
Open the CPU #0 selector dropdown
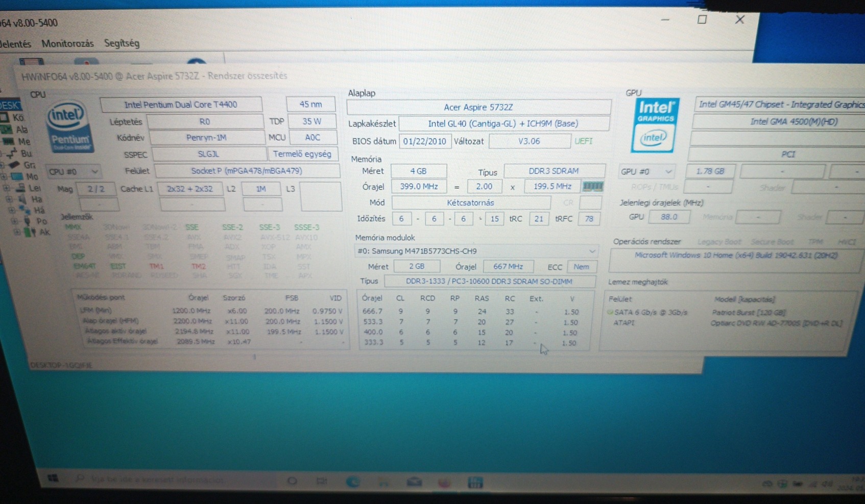pos(73,172)
